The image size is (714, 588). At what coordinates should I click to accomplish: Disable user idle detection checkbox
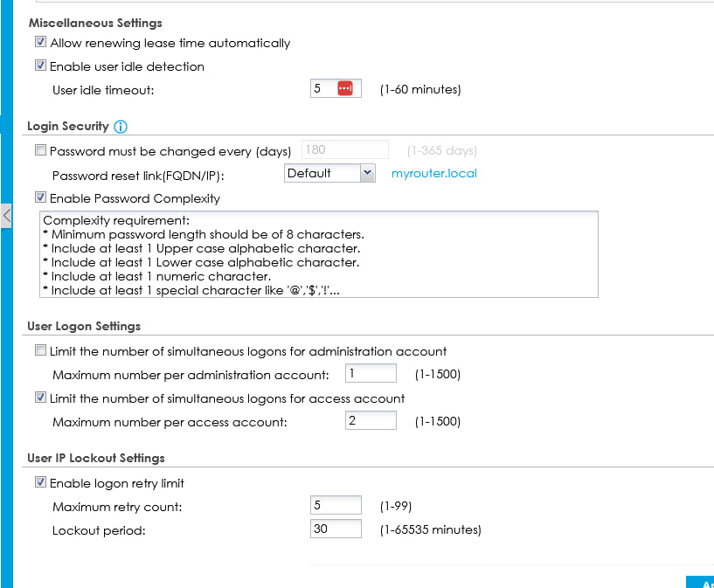(x=40, y=66)
